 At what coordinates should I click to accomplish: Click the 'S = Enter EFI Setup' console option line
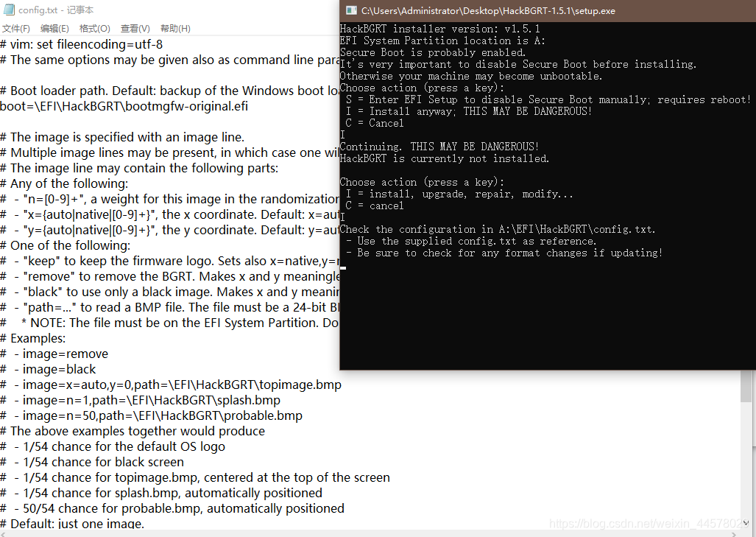coord(548,99)
